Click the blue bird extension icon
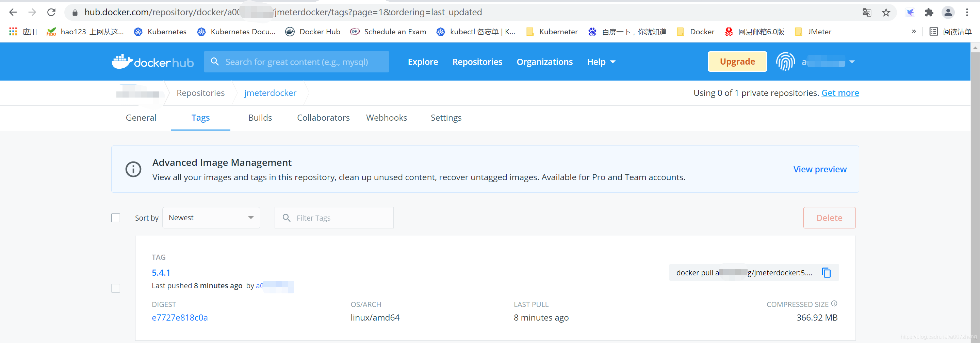The height and width of the screenshot is (343, 980). coord(910,13)
